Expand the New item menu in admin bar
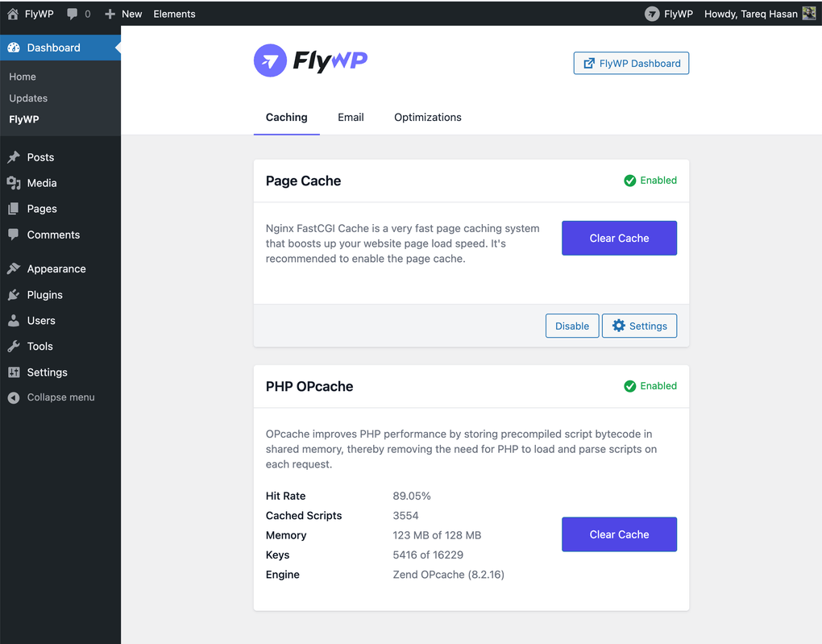The image size is (822, 644). (123, 14)
